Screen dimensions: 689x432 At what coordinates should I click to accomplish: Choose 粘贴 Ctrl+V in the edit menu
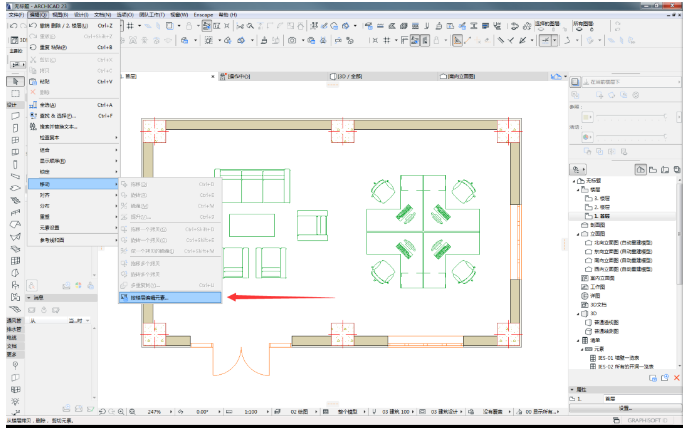73,82
